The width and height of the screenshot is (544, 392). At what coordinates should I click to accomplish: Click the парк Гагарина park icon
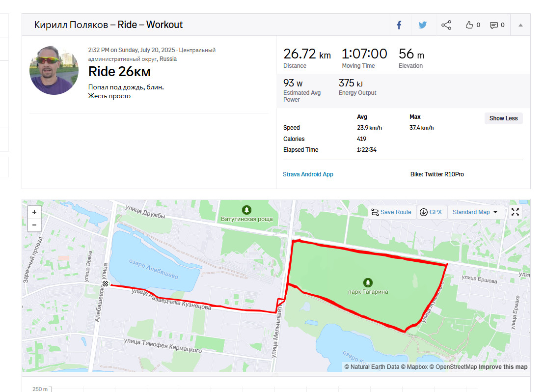click(x=368, y=282)
